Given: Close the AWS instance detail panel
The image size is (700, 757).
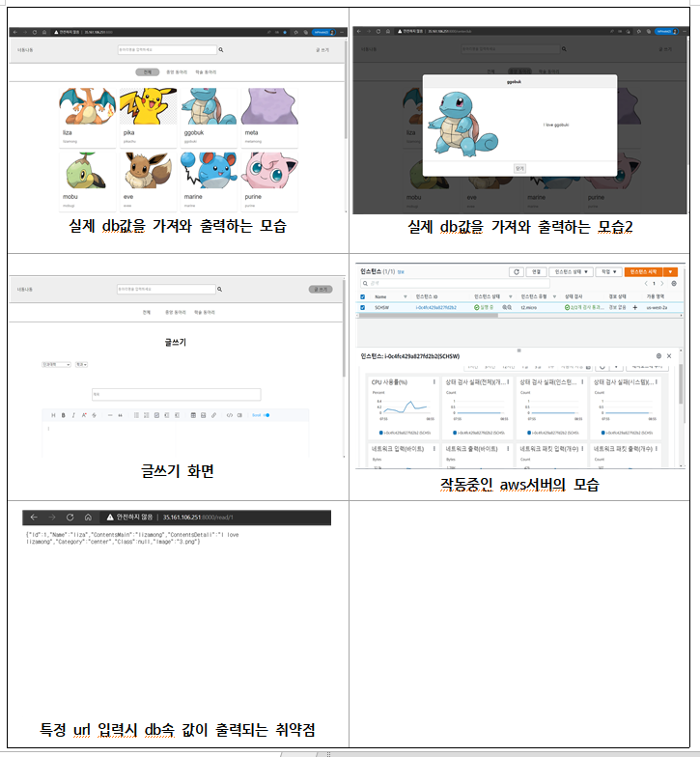Looking at the screenshot, I should pos(669,355).
